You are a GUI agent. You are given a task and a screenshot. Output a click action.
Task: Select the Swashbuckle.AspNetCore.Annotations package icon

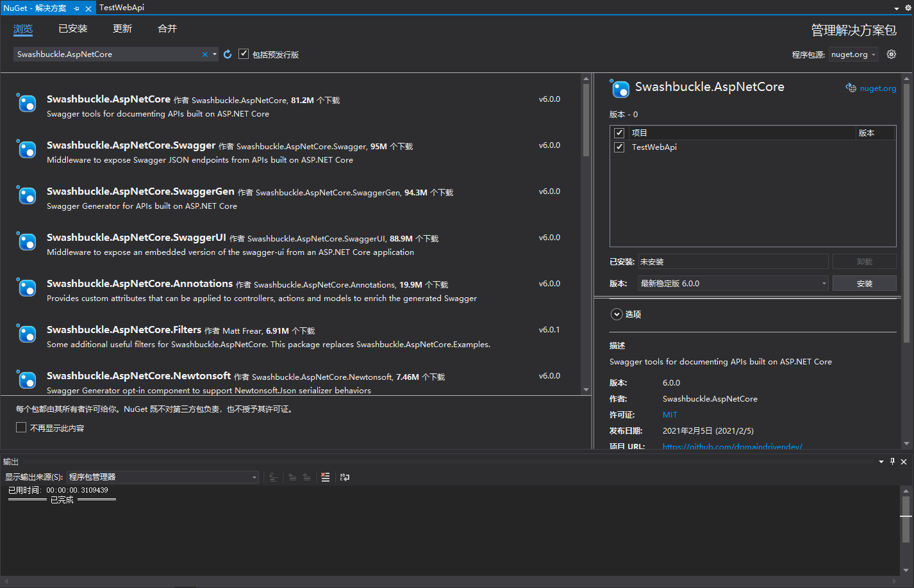[x=26, y=287]
